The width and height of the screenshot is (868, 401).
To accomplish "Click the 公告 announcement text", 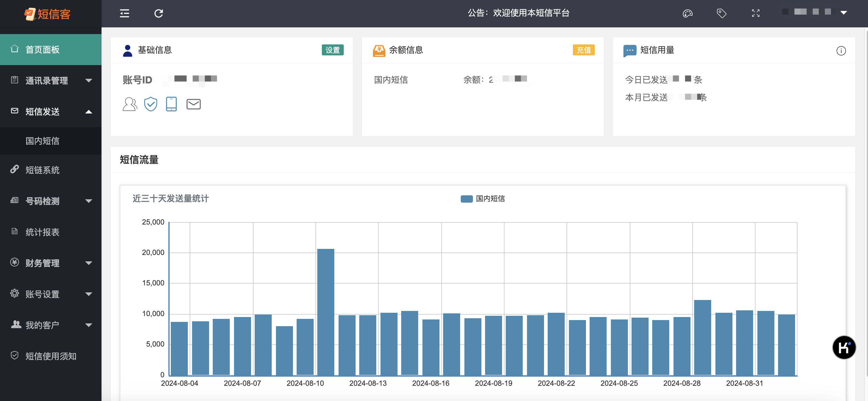I will (x=518, y=13).
